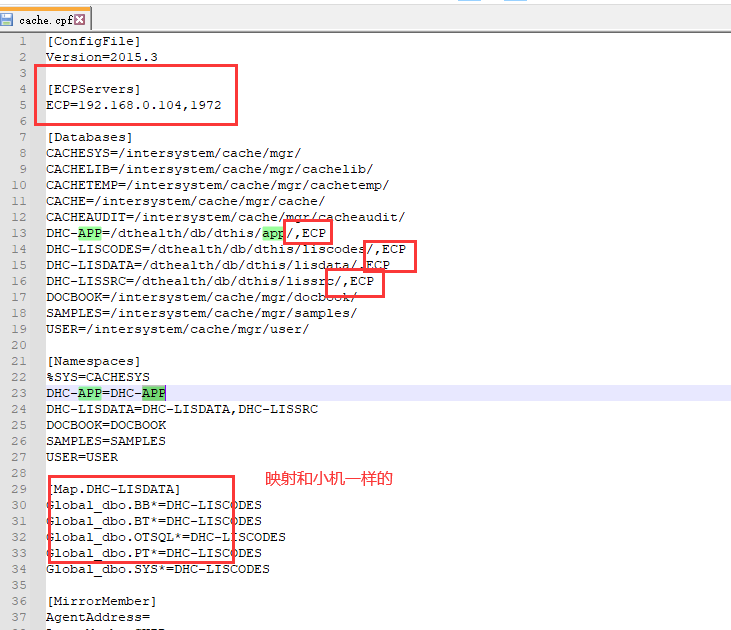The height and width of the screenshot is (630, 731).
Task: Click the AgentAddress= line
Action: tap(98, 617)
